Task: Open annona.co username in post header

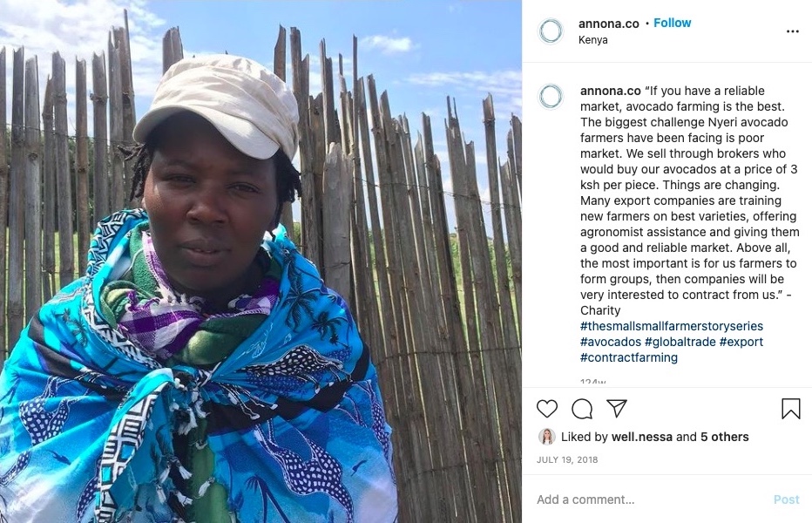Action: [608, 24]
